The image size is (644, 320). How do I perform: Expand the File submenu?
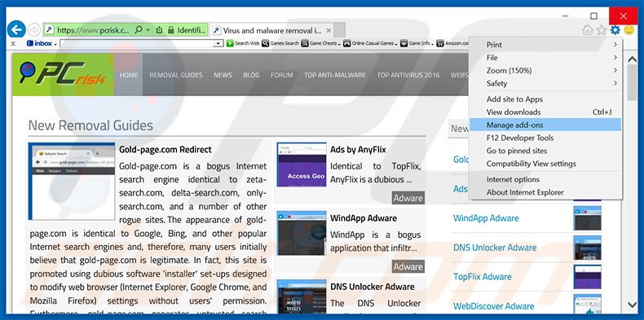pyautogui.click(x=545, y=58)
